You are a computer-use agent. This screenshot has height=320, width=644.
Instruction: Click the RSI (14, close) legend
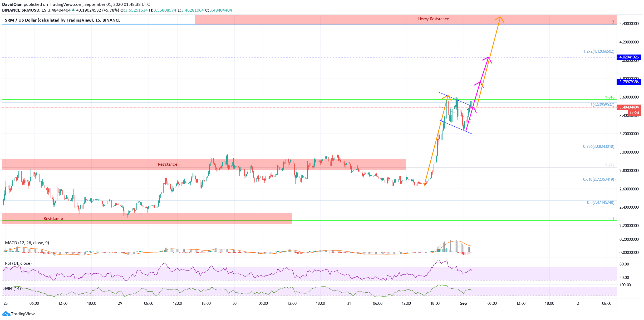18,263
